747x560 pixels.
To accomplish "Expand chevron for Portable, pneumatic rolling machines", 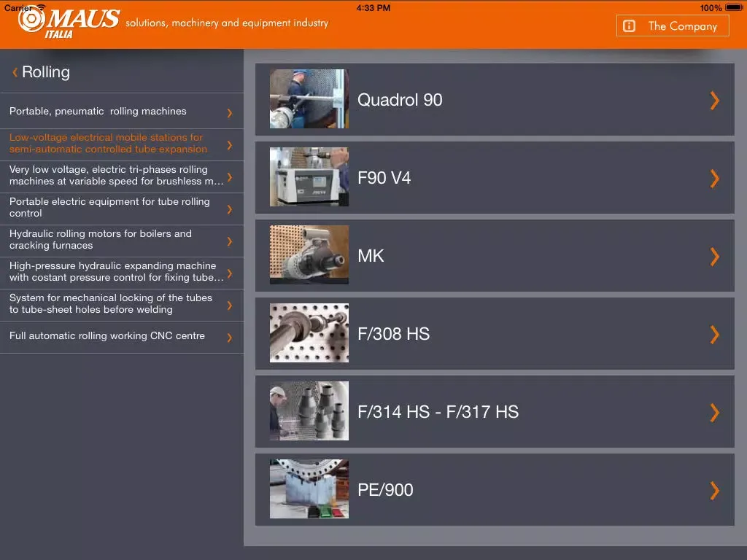I will tap(230, 113).
